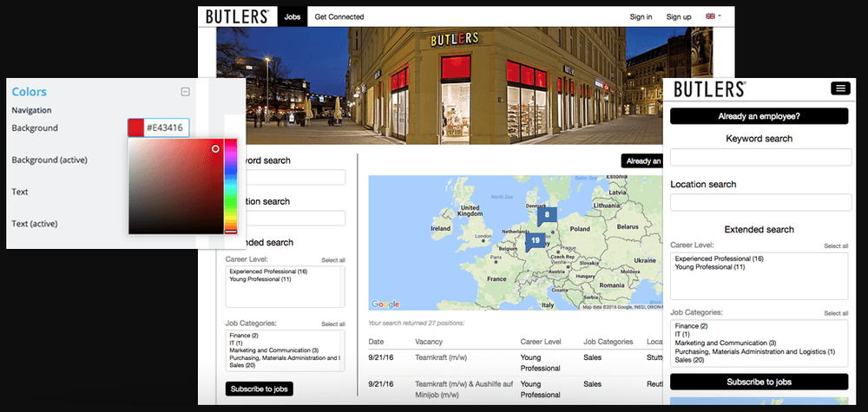Screen dimensions: 868x412
Task: Select Experienced Professional (16) in desktop list
Action: click(x=268, y=271)
